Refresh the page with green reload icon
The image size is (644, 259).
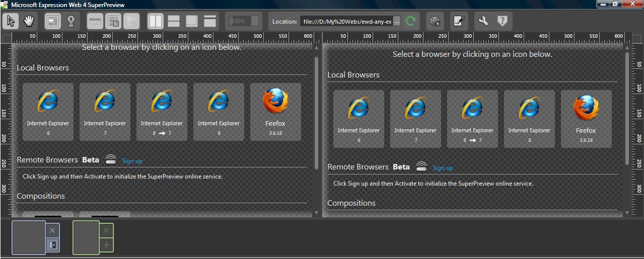[x=411, y=21]
